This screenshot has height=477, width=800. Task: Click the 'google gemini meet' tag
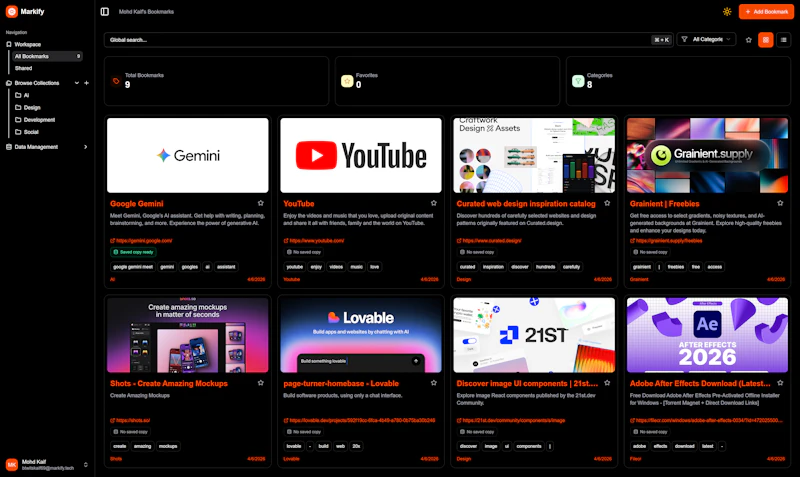pyautogui.click(x=133, y=267)
